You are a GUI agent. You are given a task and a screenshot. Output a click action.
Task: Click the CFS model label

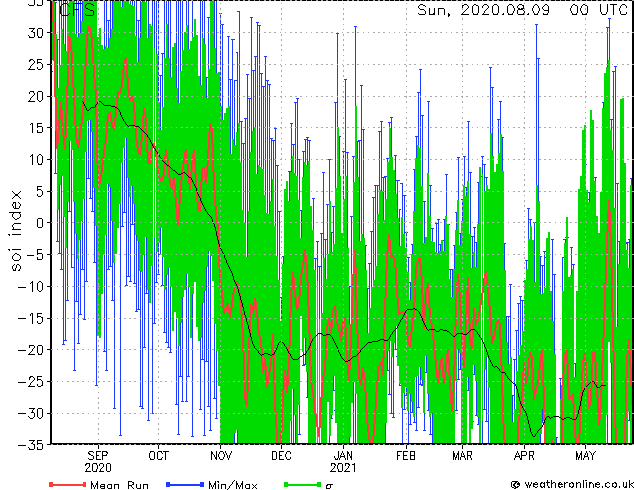tap(77, 10)
